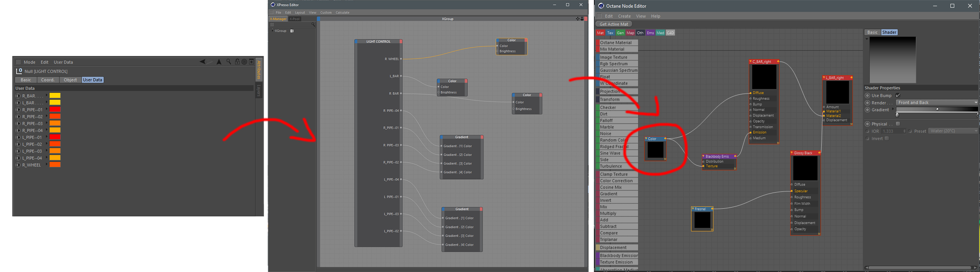Switch to Basic tab in shader panel

[872, 32]
